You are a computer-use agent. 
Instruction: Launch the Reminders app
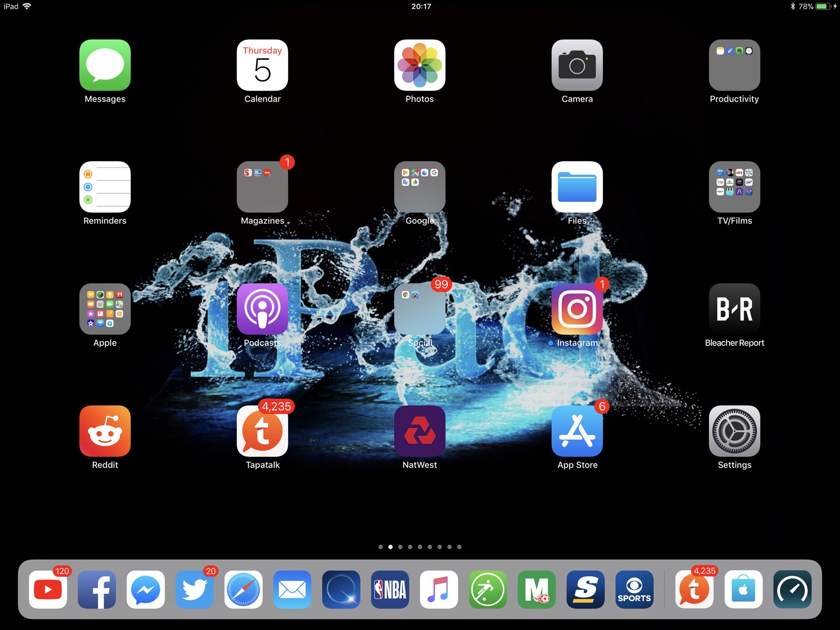(105, 187)
